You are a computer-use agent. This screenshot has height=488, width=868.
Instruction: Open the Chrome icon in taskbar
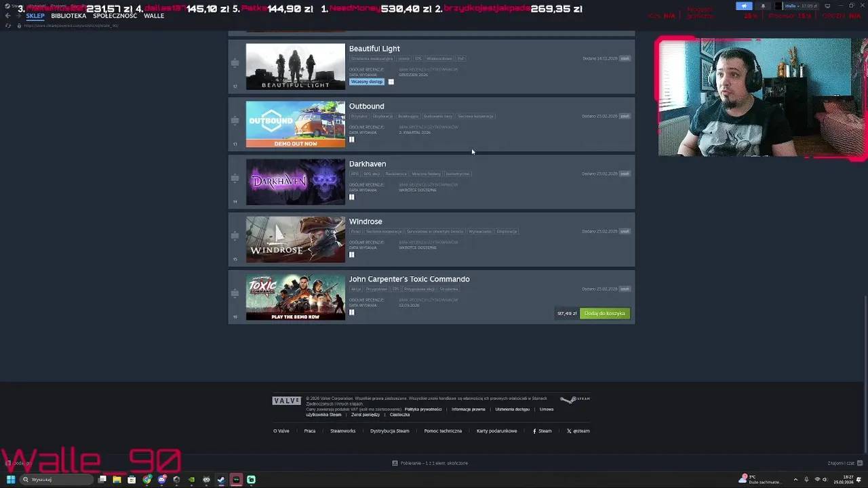[146, 480]
